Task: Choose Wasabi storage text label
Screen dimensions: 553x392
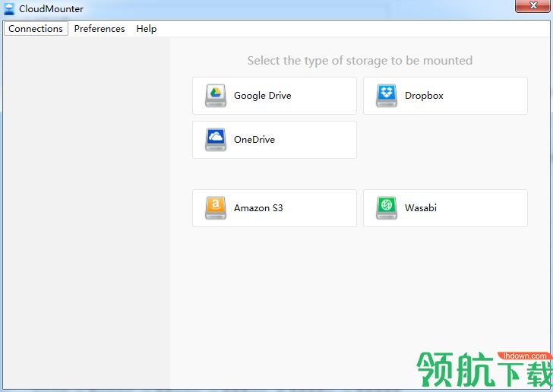Action: (x=420, y=208)
